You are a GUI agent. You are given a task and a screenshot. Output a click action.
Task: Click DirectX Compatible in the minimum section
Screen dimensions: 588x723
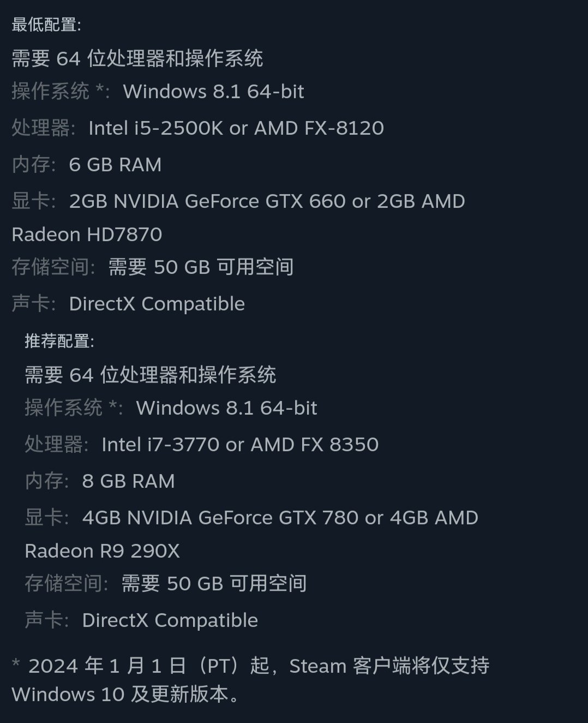[157, 304]
